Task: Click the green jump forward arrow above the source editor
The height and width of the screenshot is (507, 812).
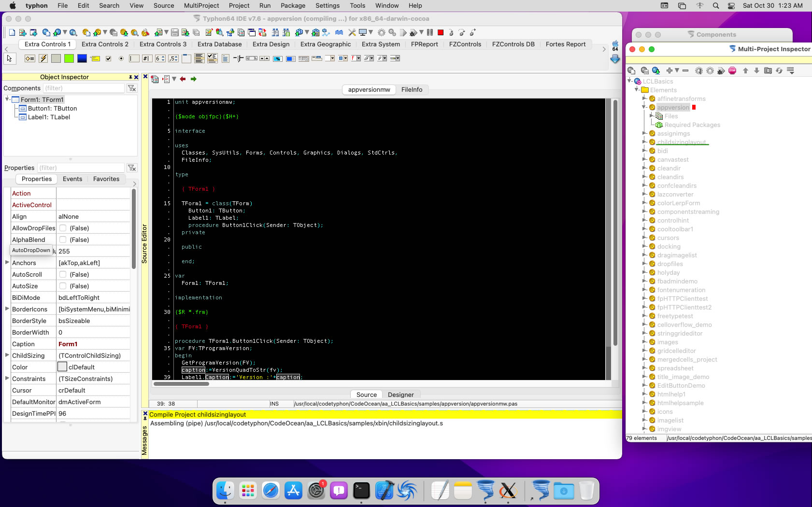Action: tap(193, 79)
